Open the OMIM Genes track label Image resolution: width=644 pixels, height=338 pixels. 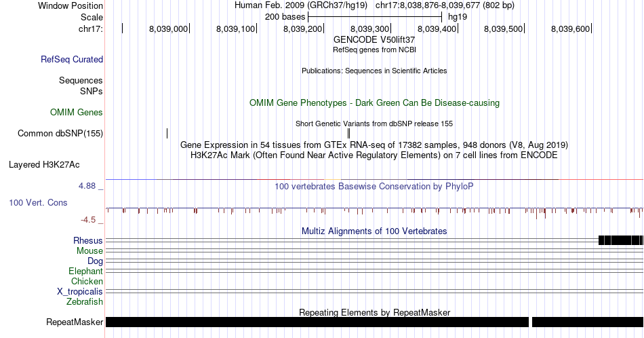click(x=77, y=112)
